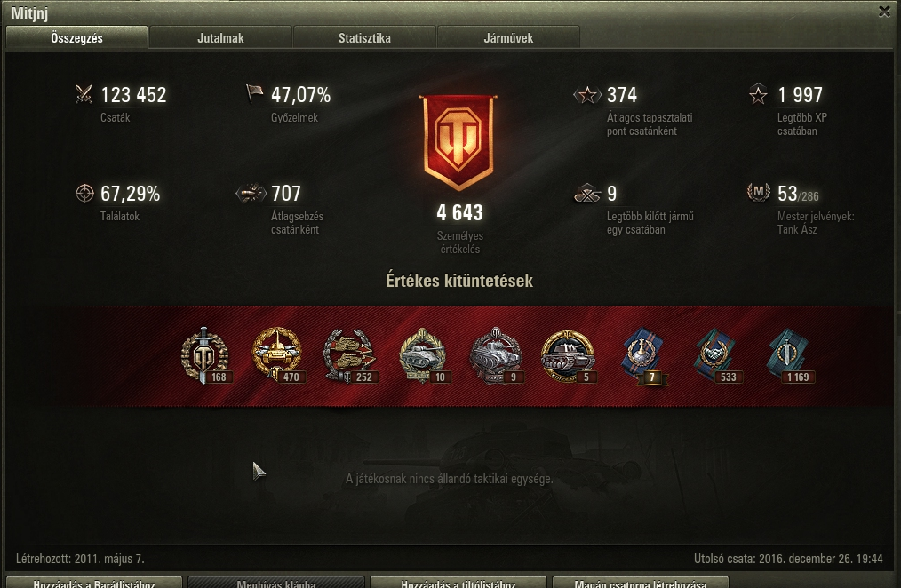Click the blue ribbon medal showing 7
This screenshot has height=588, width=901.
point(643,356)
